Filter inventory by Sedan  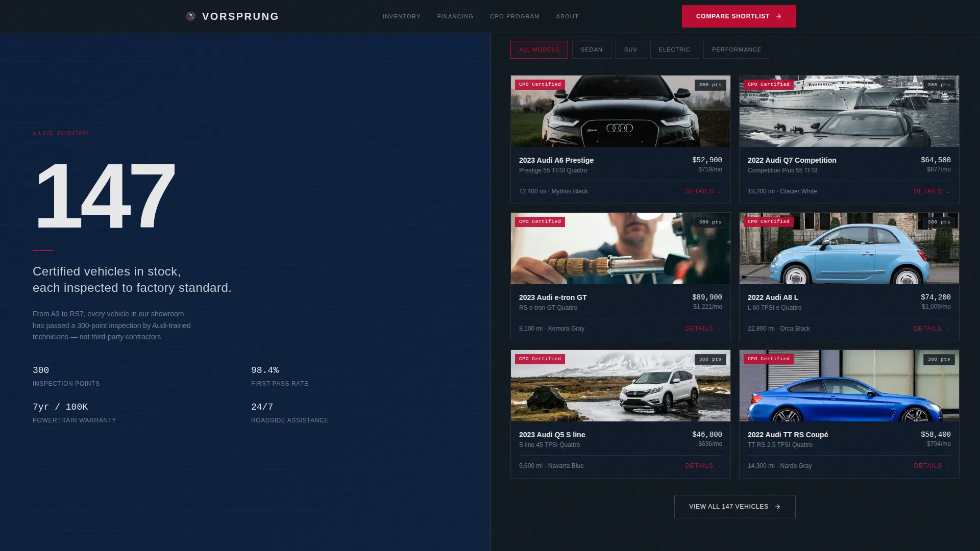tap(592, 49)
